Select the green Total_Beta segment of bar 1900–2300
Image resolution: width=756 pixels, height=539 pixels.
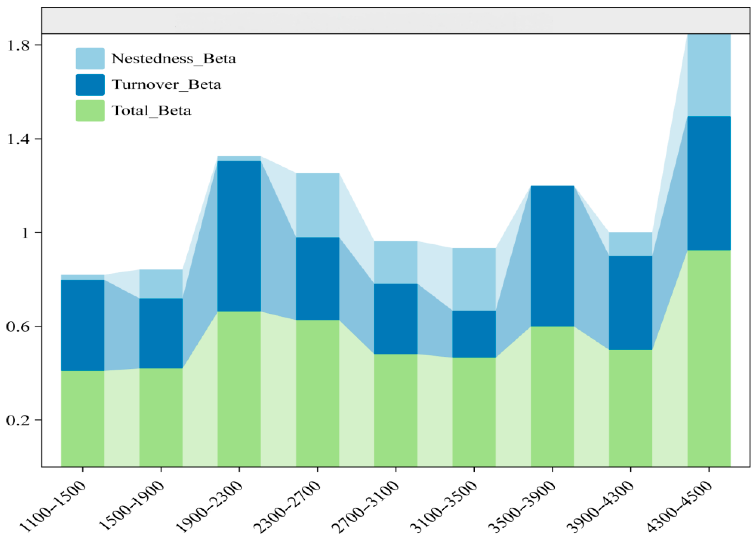239,389
